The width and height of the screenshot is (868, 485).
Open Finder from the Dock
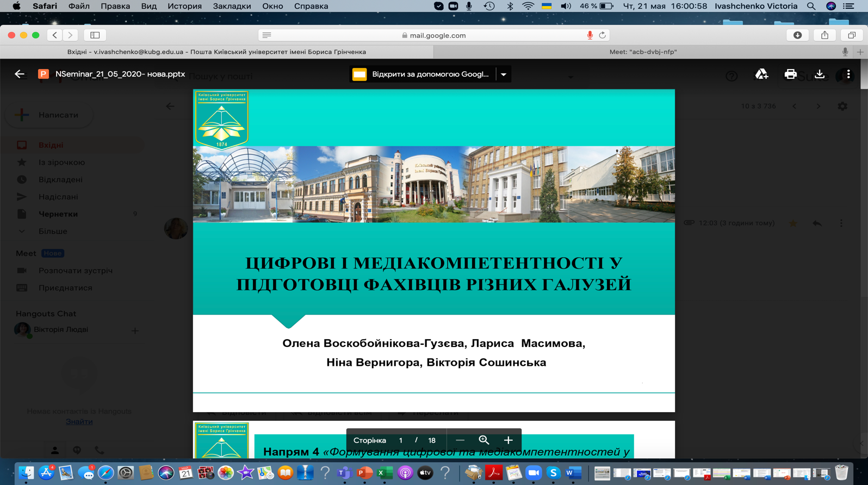point(26,472)
